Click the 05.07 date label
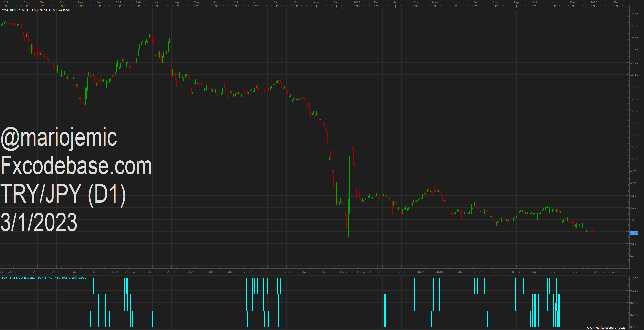This screenshot has width=644, height=330. click(478, 272)
